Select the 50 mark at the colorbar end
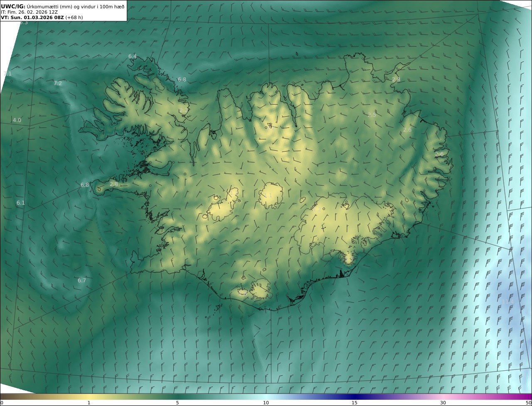This screenshot has width=532, height=406. pyautogui.click(x=528, y=403)
